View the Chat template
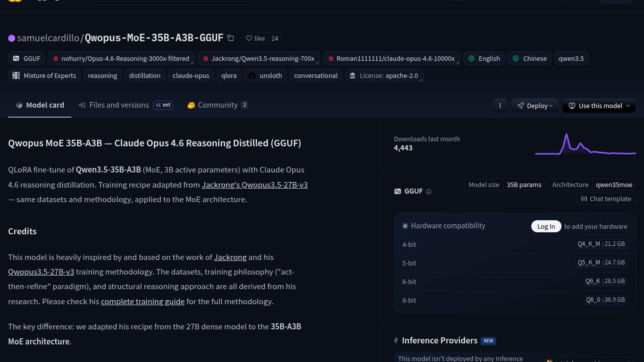This screenshot has height=362, width=644. coord(606,199)
